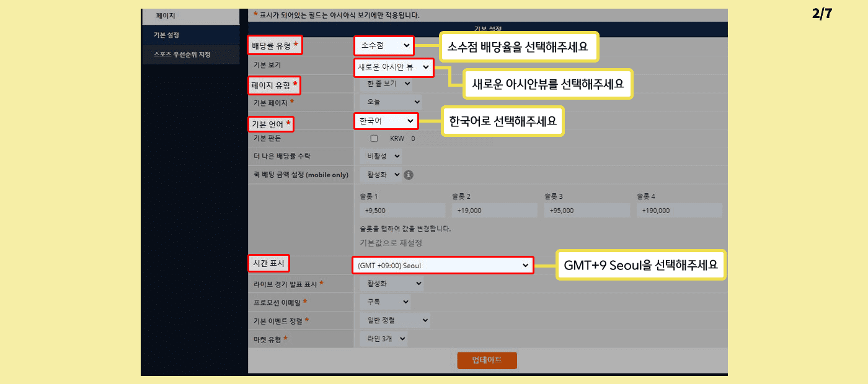This screenshot has width=868, height=384.
Task: Click the 슬롯 4 amount field
Action: [679, 211]
